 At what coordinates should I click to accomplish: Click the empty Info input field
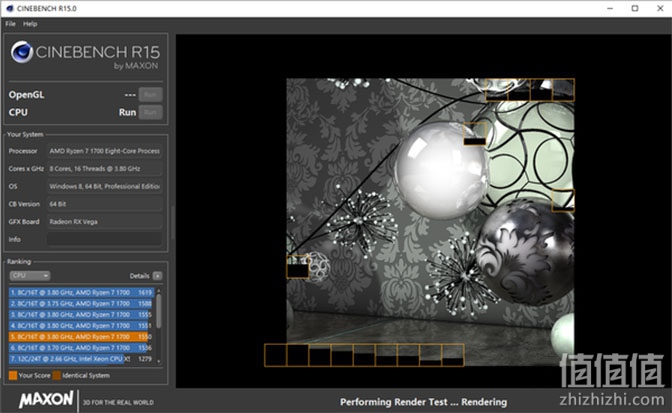pyautogui.click(x=104, y=239)
